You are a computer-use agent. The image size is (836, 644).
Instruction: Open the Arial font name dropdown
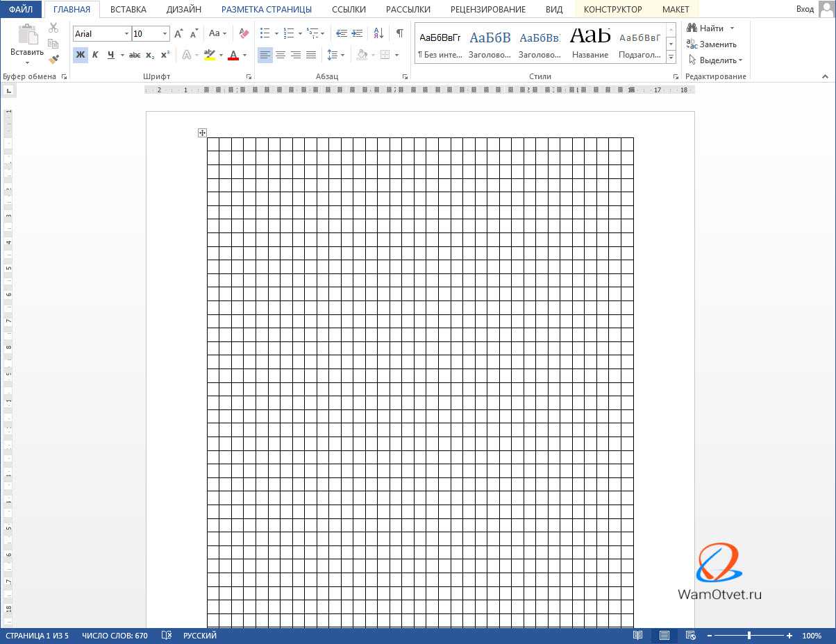click(x=126, y=34)
